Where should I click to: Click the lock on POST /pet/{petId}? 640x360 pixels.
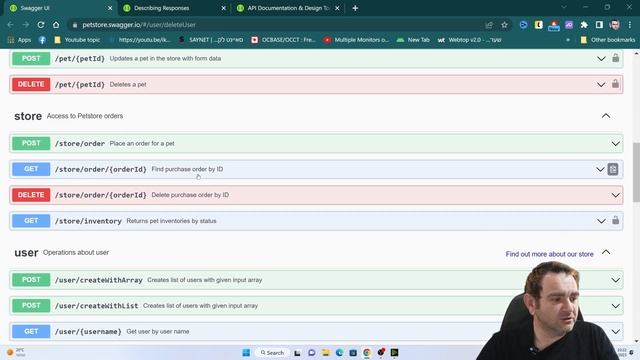616,58
